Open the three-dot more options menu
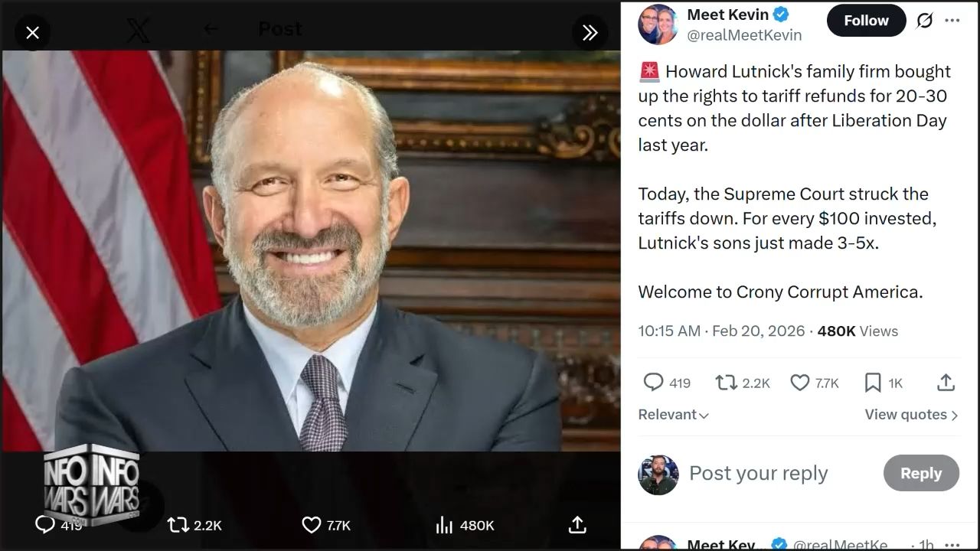Image resolution: width=980 pixels, height=551 pixels. [952, 21]
